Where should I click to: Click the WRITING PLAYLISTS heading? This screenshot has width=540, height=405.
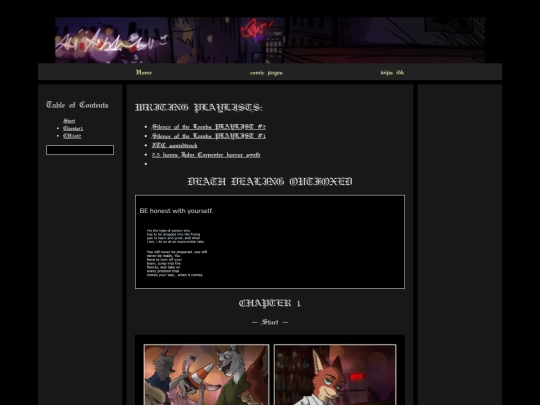(x=199, y=107)
